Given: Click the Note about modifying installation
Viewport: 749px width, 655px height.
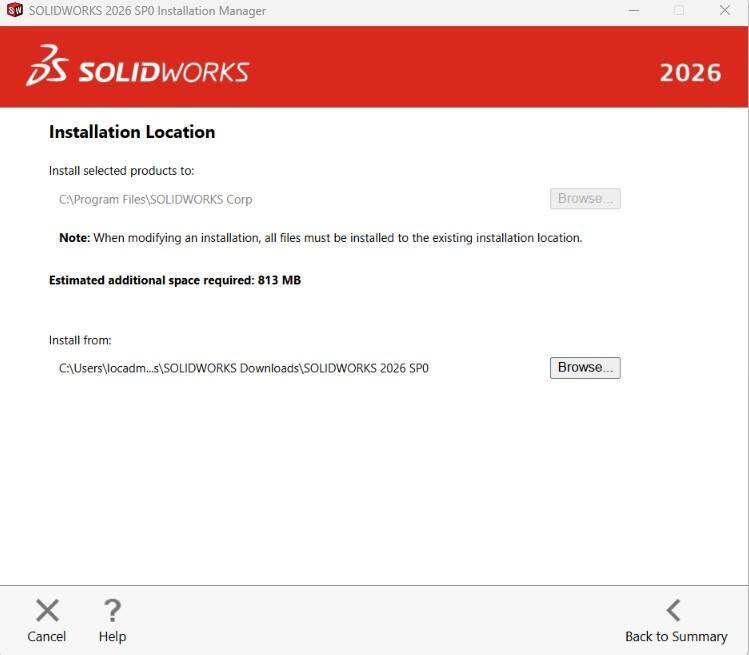Looking at the screenshot, I should coord(321,238).
